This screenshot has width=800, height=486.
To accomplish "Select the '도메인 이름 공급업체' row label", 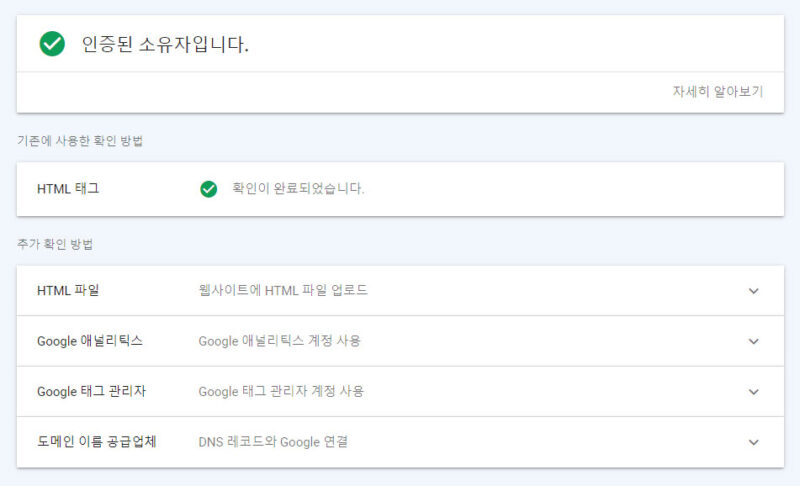I will [96, 441].
